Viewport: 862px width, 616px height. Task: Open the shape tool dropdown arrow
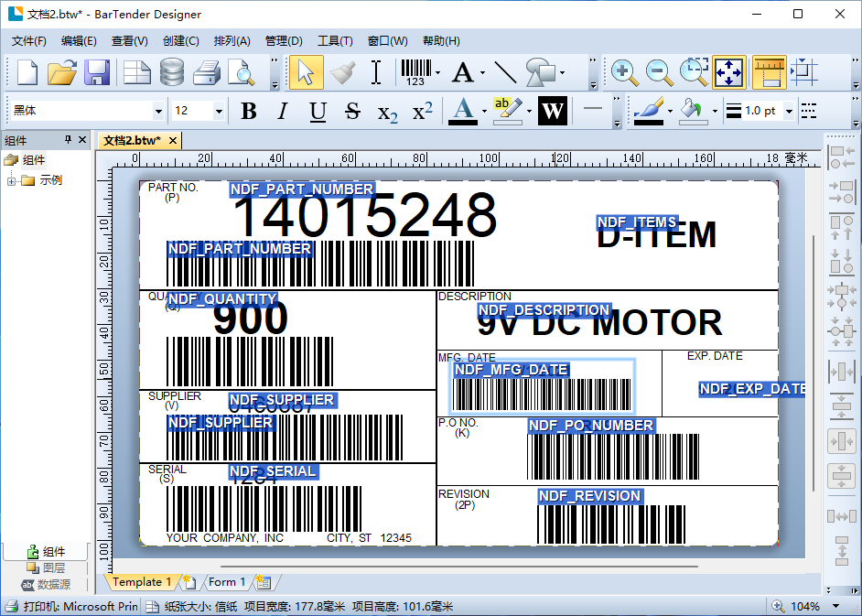point(563,72)
